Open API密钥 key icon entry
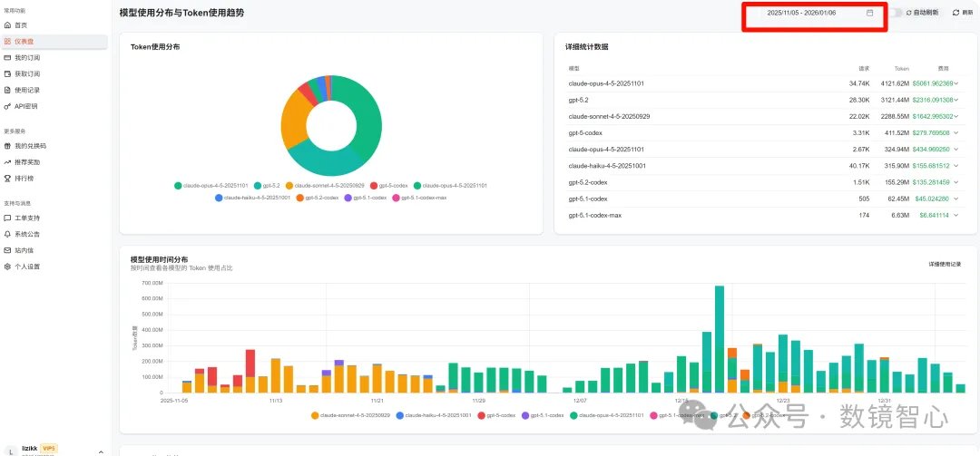The height and width of the screenshot is (456, 980). [7, 106]
